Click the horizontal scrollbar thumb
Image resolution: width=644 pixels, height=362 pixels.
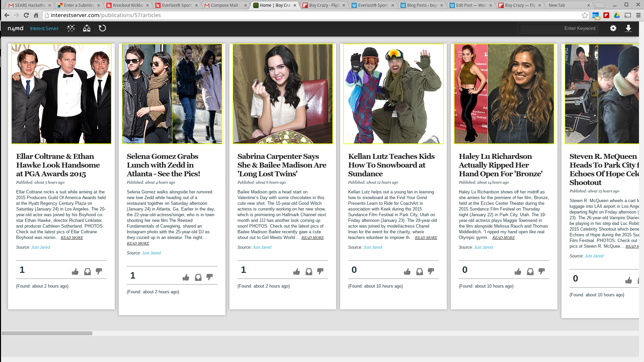(47, 333)
